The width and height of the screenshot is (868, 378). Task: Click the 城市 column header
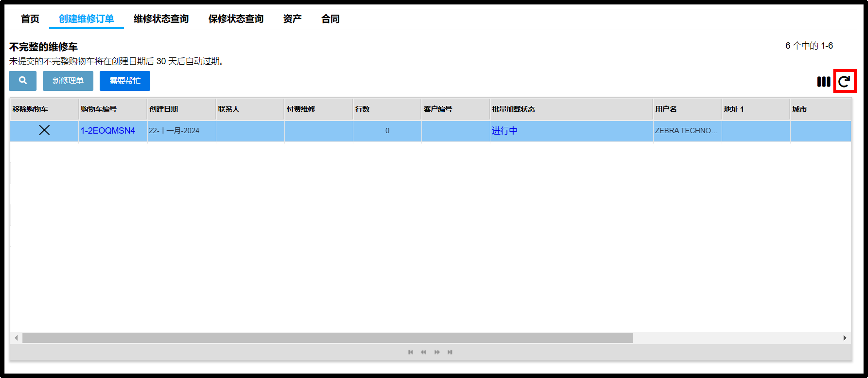tap(821, 109)
